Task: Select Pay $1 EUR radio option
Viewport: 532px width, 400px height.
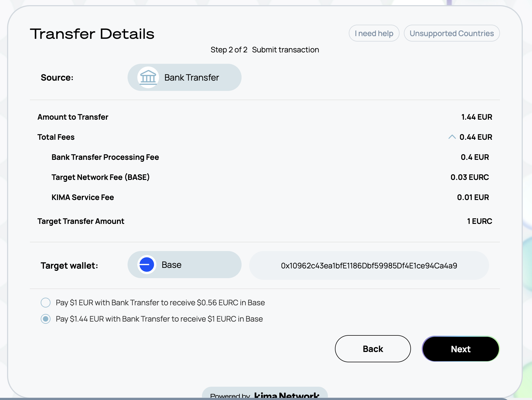Action: coord(46,303)
